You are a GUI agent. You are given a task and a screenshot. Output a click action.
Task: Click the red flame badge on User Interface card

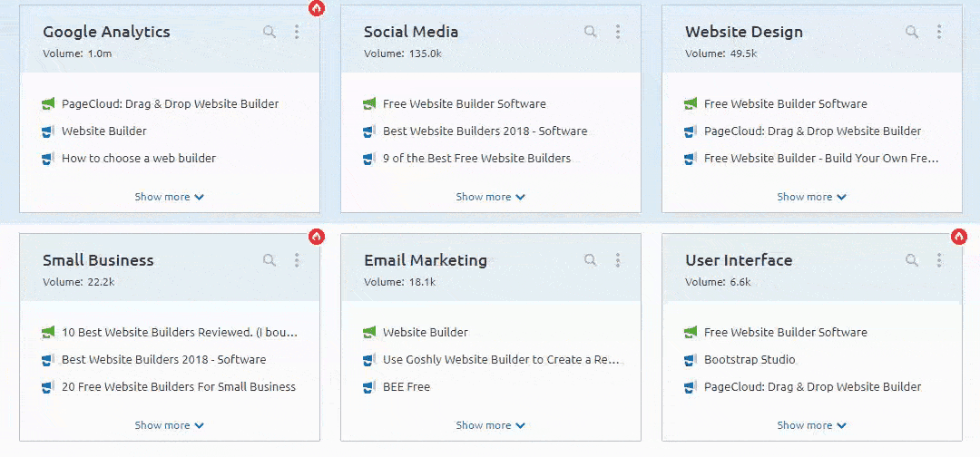coord(958,237)
